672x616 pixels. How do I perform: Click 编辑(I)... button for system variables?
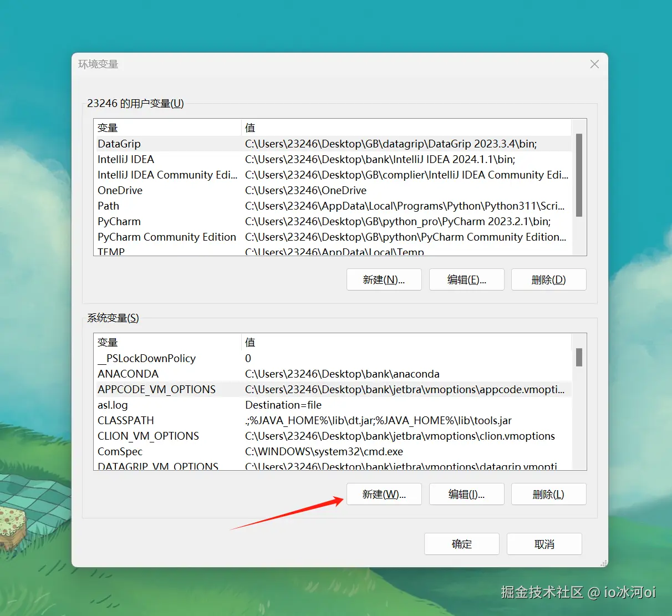tap(467, 494)
